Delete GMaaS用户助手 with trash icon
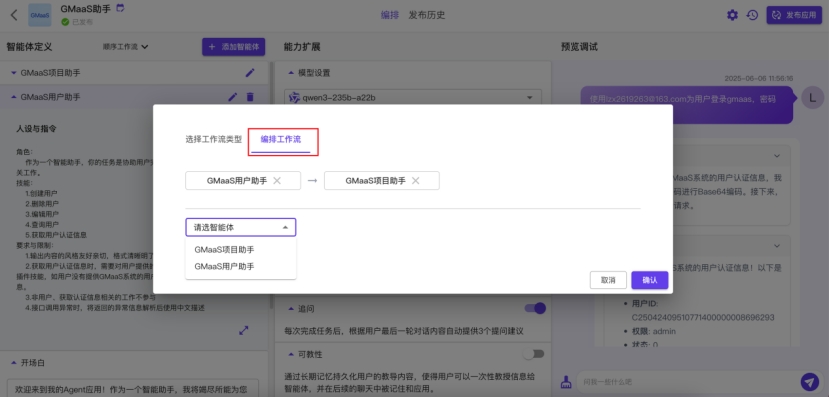 point(250,97)
